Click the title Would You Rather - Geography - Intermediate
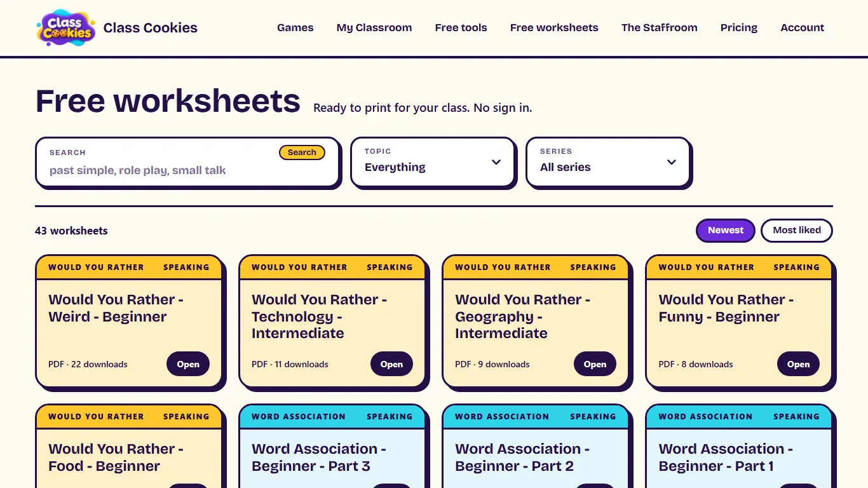This screenshot has height=488, width=868. [x=523, y=316]
